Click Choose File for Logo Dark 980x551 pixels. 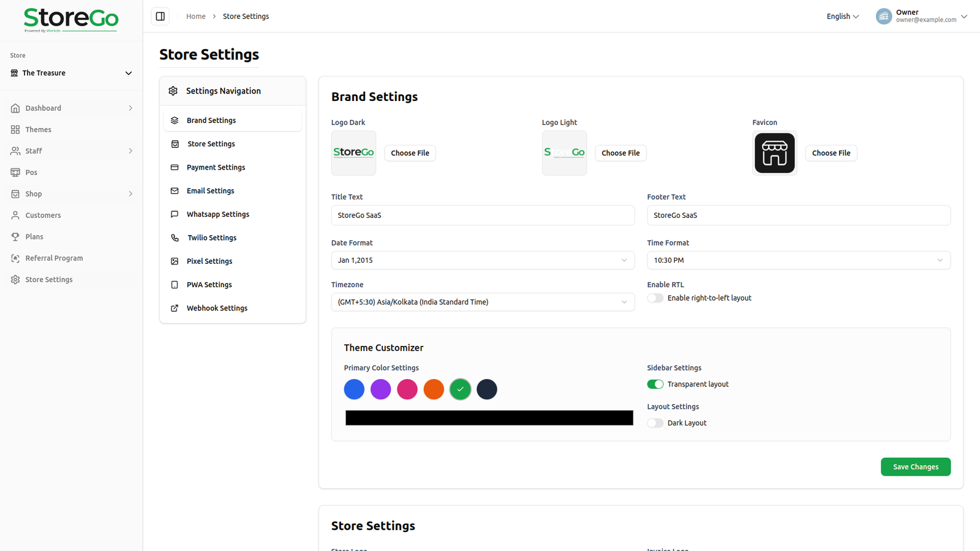pyautogui.click(x=410, y=153)
